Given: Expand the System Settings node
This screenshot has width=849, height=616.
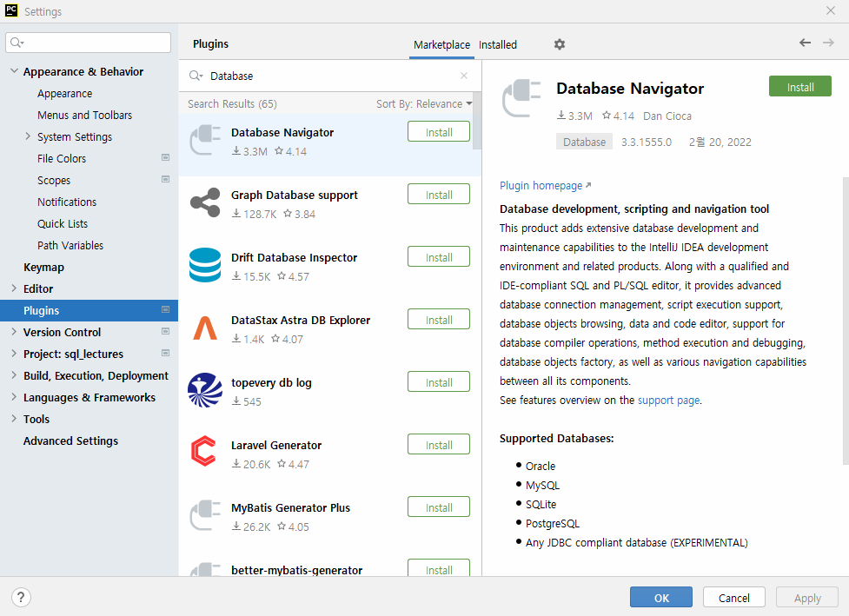Looking at the screenshot, I should point(28,136).
